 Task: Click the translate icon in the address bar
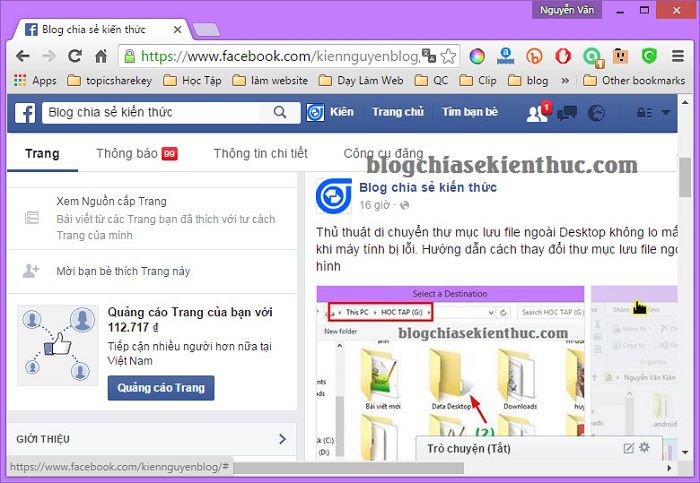[x=429, y=56]
